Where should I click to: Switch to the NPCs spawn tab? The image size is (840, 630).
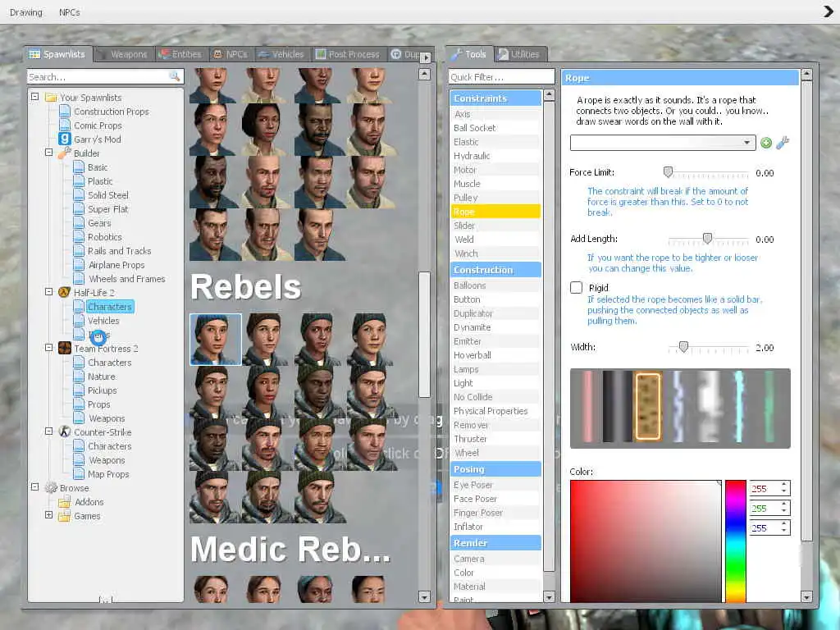231,54
